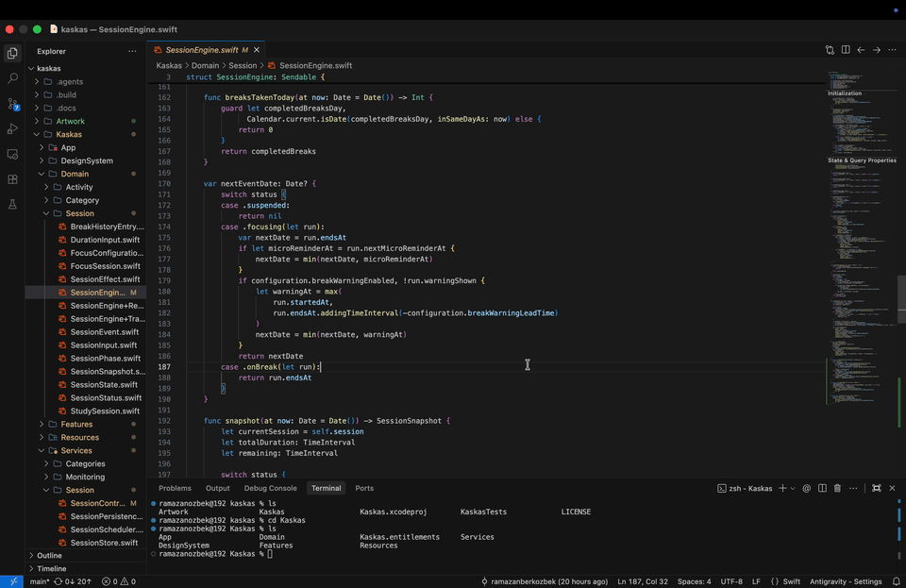Change UTF-8 file encoding
Screen dimensions: 906x588
(x=731, y=581)
